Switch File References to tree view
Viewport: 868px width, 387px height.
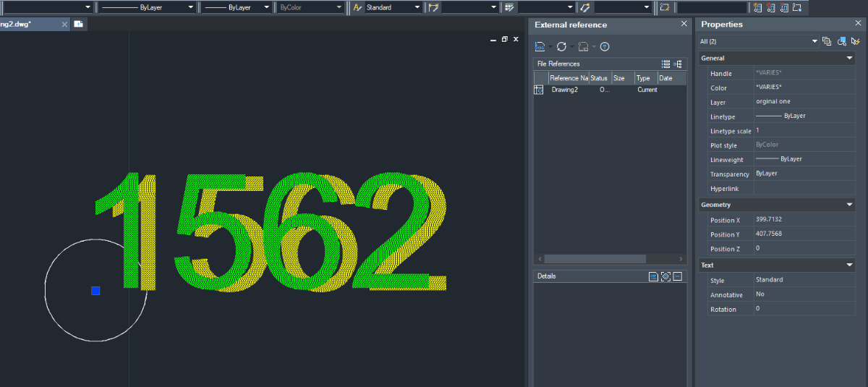click(678, 64)
